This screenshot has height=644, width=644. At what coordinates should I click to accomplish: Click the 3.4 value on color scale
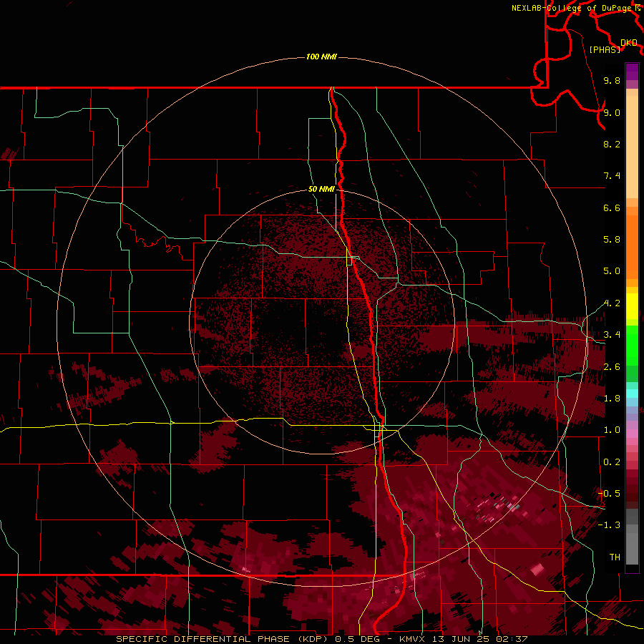pyautogui.click(x=612, y=335)
